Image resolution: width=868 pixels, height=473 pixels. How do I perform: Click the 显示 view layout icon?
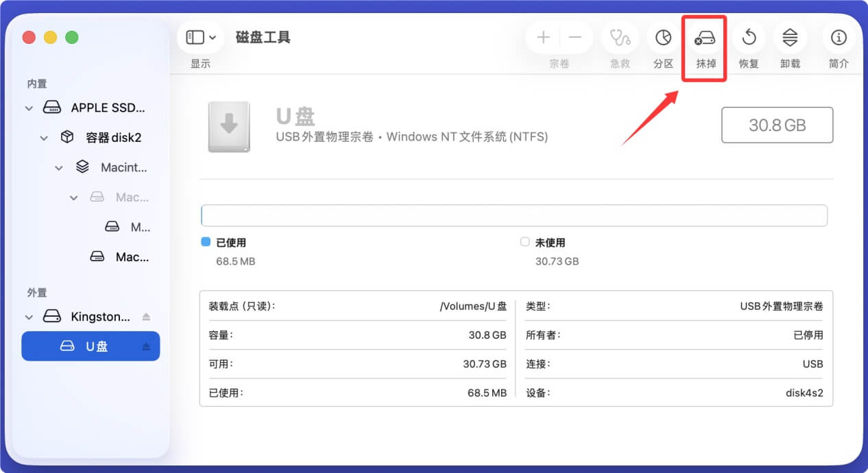(x=195, y=36)
